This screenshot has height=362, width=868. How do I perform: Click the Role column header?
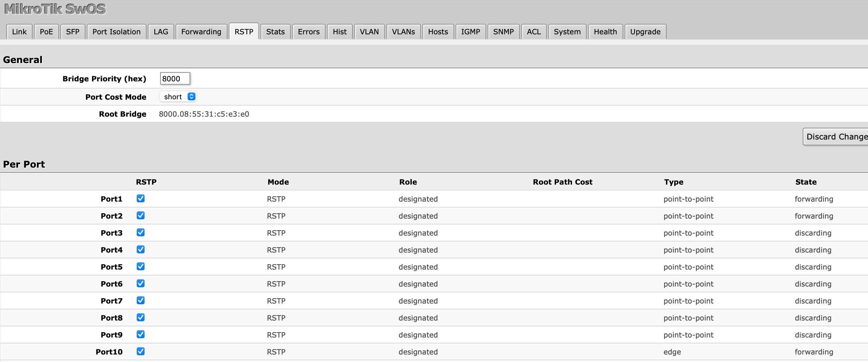click(x=408, y=182)
